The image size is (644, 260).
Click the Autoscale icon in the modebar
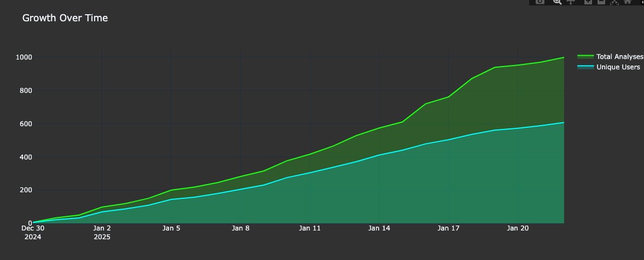(614, 2)
